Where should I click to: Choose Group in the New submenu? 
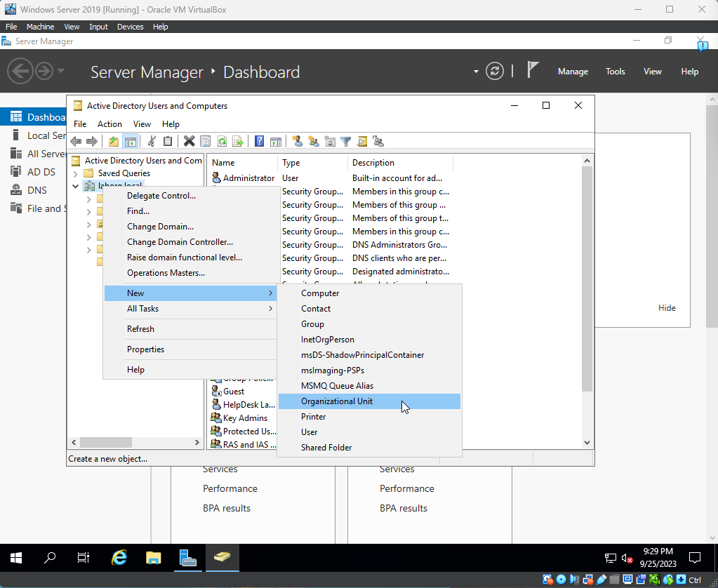point(370,323)
